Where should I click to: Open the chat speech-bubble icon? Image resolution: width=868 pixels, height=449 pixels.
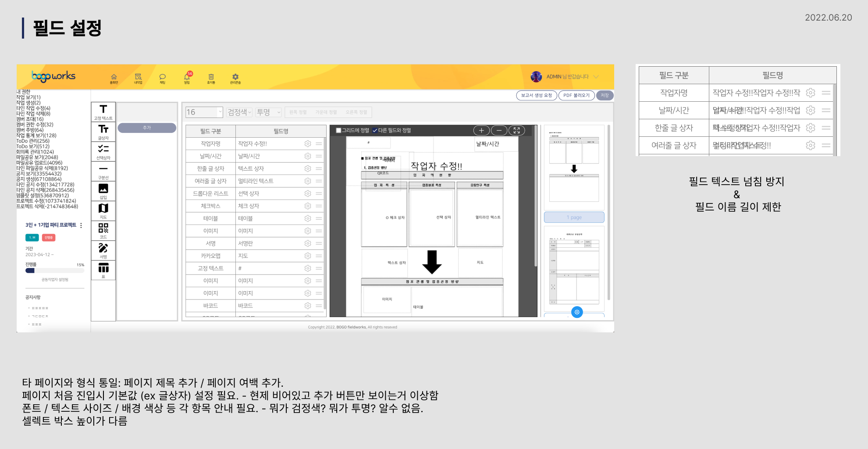pos(163,78)
